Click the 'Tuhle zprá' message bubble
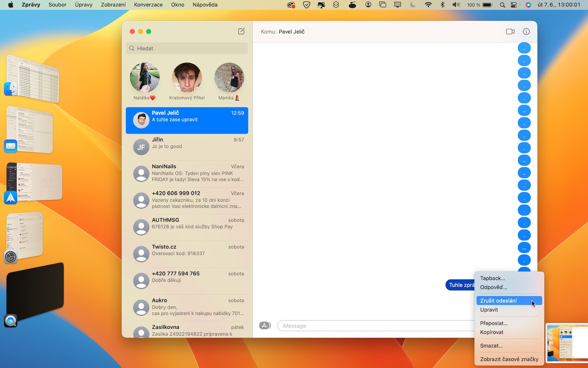 (x=460, y=285)
